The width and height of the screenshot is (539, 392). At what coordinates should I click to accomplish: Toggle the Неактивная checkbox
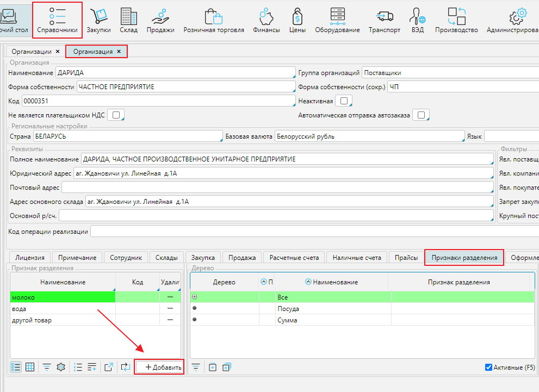[344, 101]
